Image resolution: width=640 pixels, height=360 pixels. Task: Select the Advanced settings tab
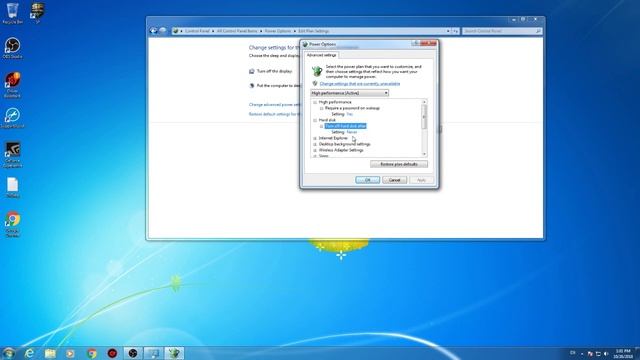[x=321, y=55]
